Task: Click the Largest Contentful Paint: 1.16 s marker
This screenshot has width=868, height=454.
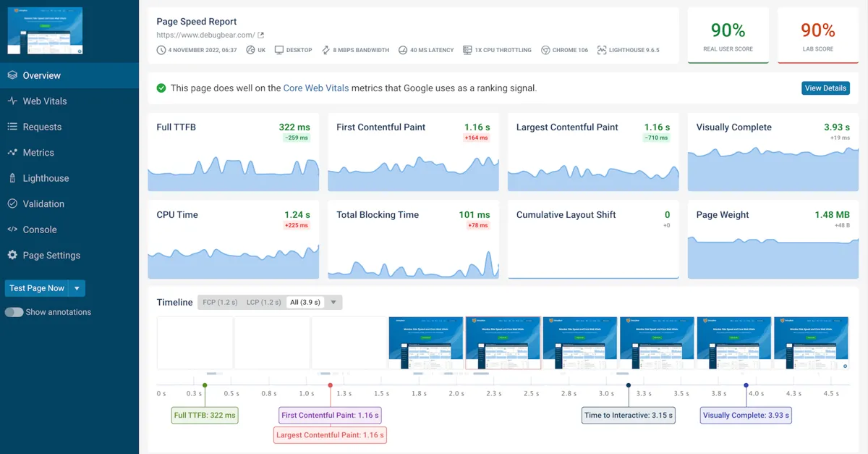Action: [330, 435]
